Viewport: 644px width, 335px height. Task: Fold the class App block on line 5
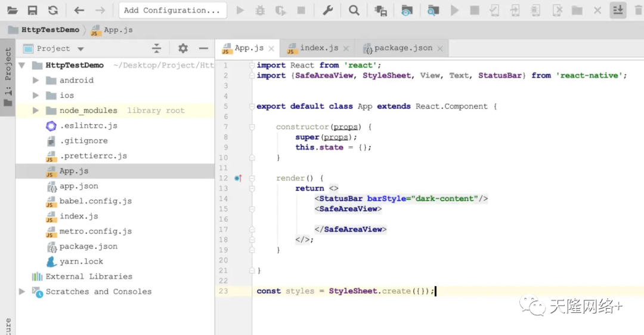tap(252, 106)
